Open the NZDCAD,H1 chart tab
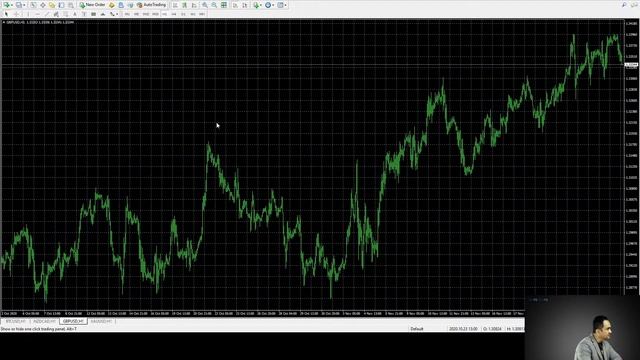The width and height of the screenshot is (640, 360). pyautogui.click(x=44, y=322)
